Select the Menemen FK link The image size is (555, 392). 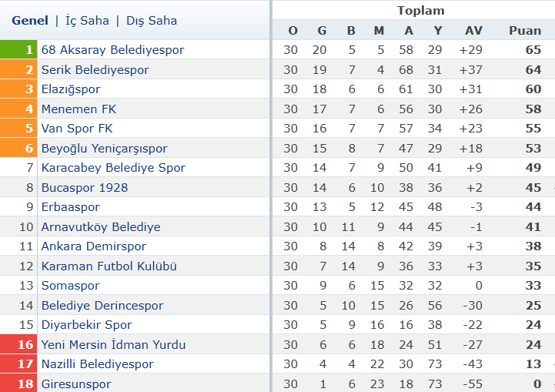coord(79,109)
